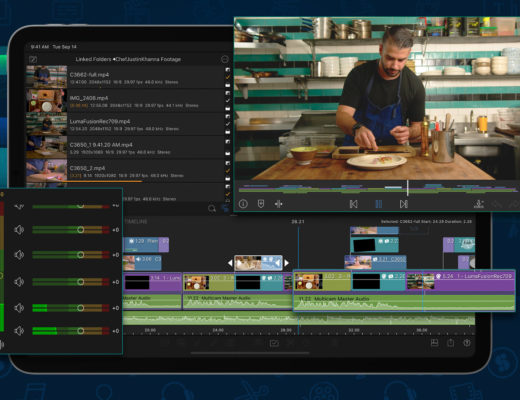This screenshot has height=400, width=520.
Task: Open the clip info icon below preview
Action: tap(243, 204)
